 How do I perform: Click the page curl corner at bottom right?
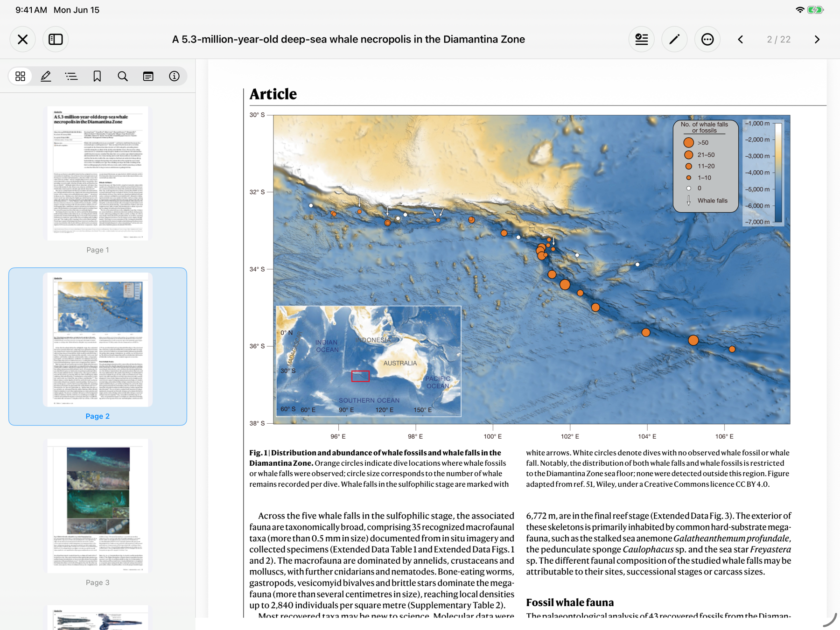pyautogui.click(x=830, y=620)
